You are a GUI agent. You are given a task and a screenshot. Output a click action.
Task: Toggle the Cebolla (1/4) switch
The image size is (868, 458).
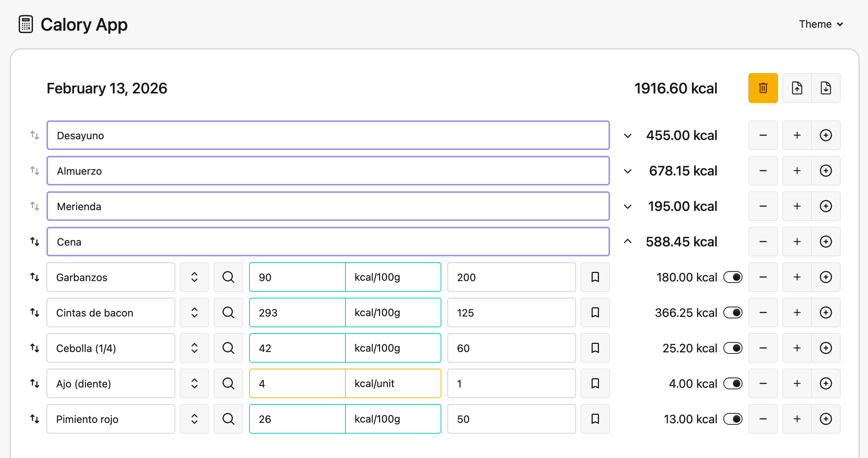click(733, 348)
